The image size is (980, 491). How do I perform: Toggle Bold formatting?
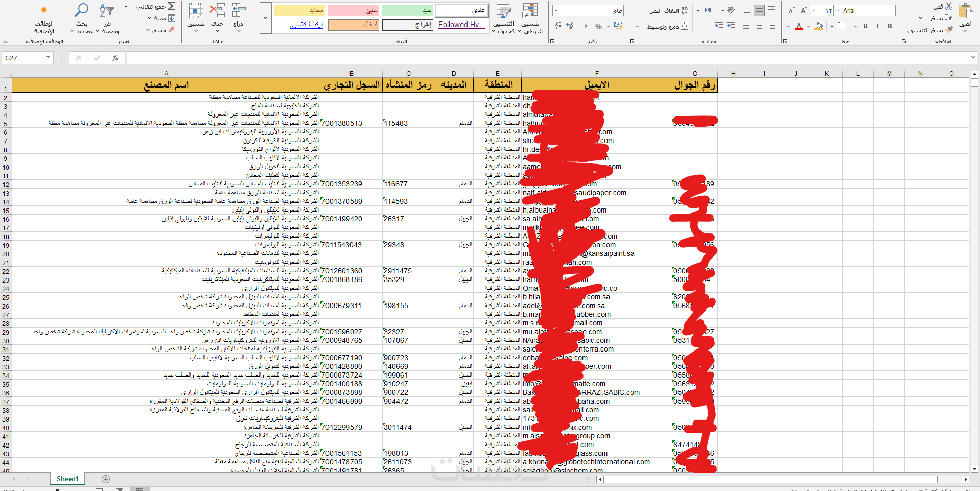pos(890,26)
